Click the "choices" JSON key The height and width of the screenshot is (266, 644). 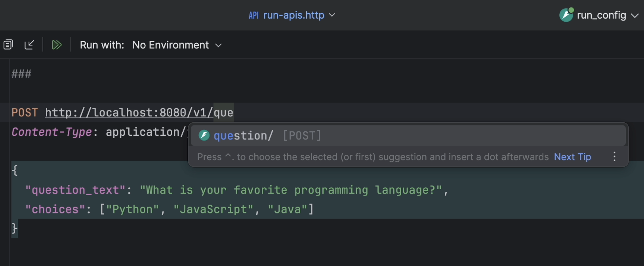coord(55,209)
